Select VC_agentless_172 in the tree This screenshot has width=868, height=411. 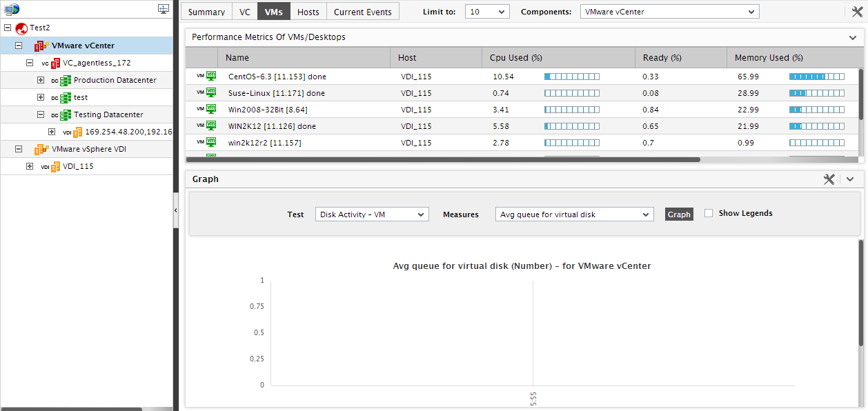[97, 63]
